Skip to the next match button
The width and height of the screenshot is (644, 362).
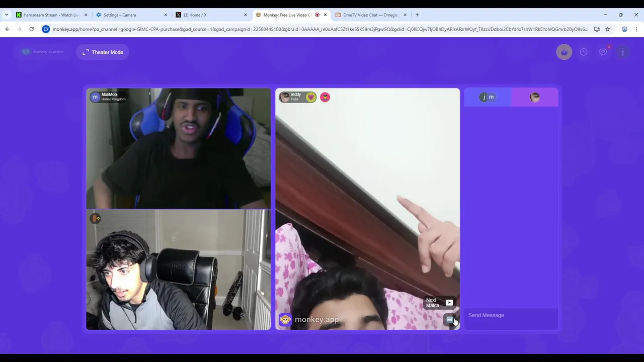[x=449, y=320]
